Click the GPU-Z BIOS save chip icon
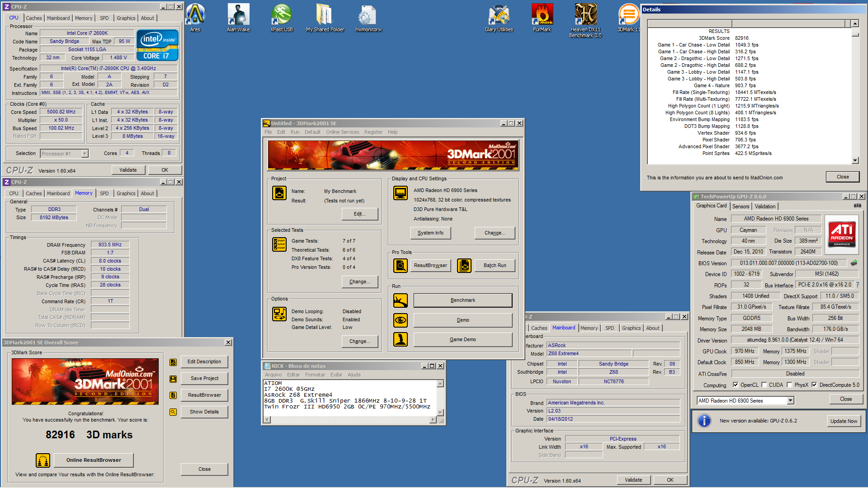Viewport: 868px width, 488px height. (854, 263)
